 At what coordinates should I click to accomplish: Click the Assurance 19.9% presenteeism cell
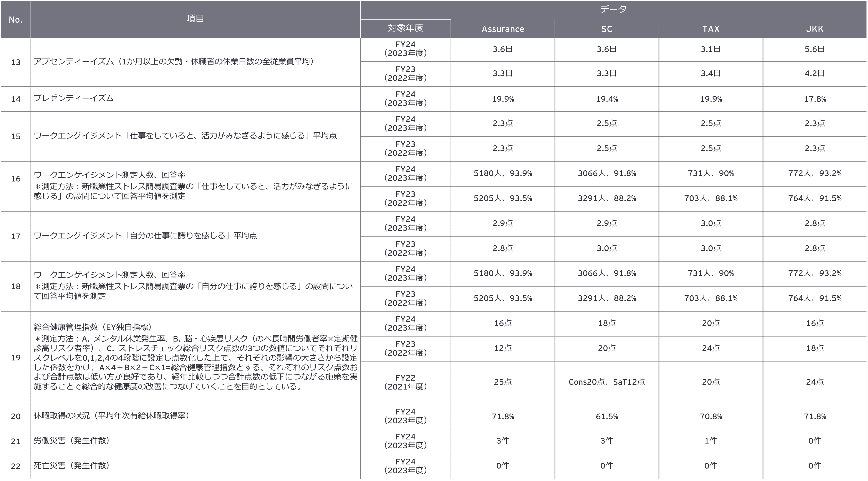coord(502,99)
